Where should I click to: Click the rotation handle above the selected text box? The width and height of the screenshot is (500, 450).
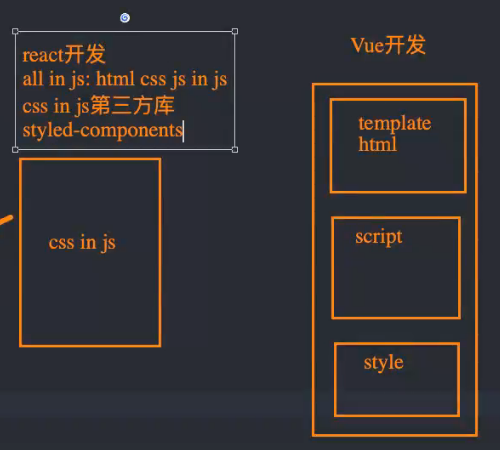tap(125, 18)
